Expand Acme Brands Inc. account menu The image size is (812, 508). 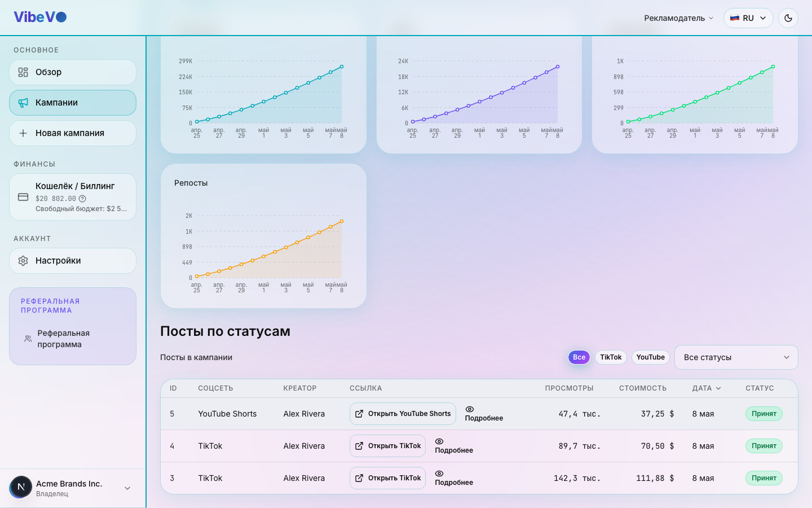click(127, 488)
